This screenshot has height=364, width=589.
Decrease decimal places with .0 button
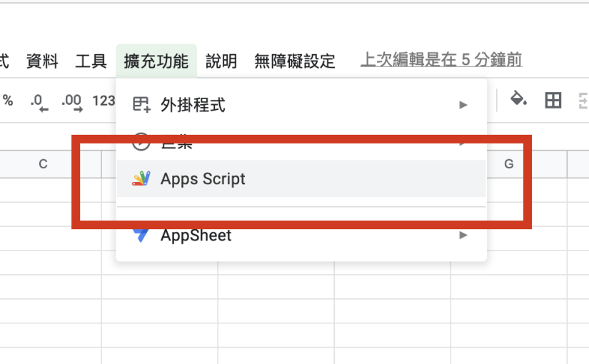click(39, 101)
